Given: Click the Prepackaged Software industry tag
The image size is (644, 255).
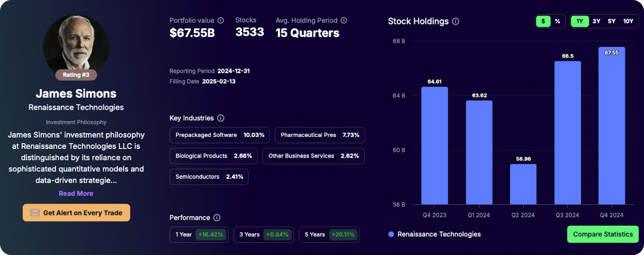Looking at the screenshot, I should tap(220, 135).
